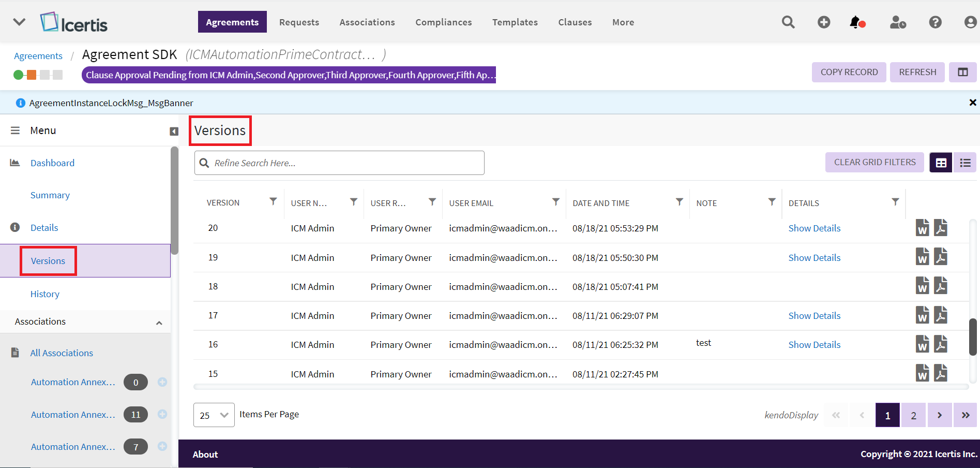Click the Copy Record button
This screenshot has width=980, height=468.
pos(849,72)
